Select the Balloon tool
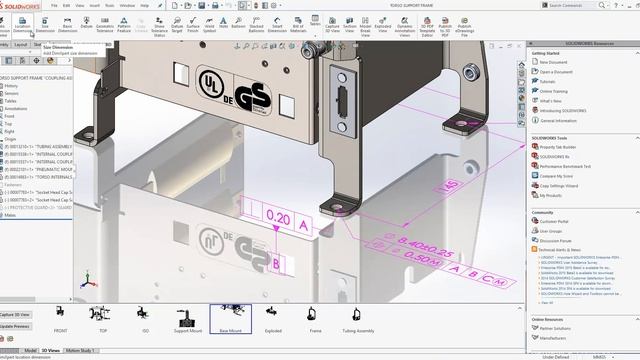 click(238, 23)
